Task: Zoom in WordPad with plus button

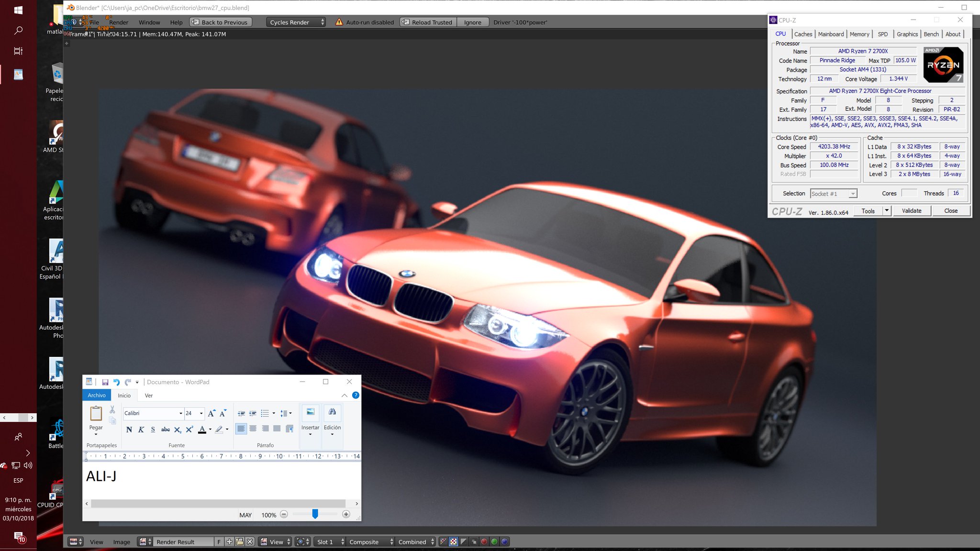Action: pos(346,514)
